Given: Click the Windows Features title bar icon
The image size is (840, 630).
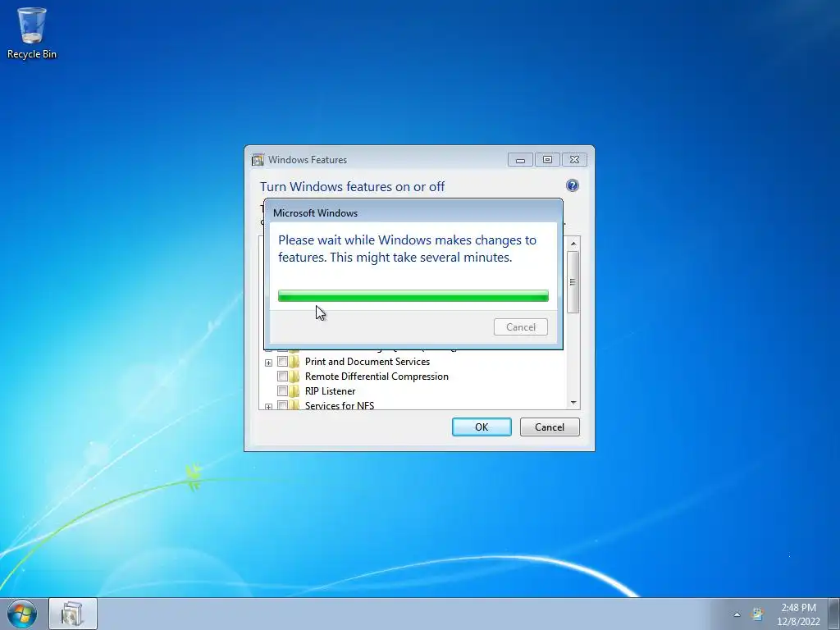Looking at the screenshot, I should (258, 160).
